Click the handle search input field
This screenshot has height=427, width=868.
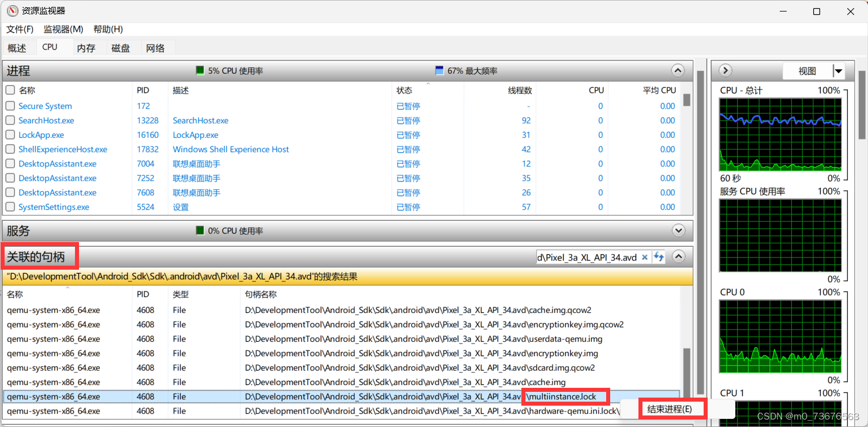click(x=587, y=257)
